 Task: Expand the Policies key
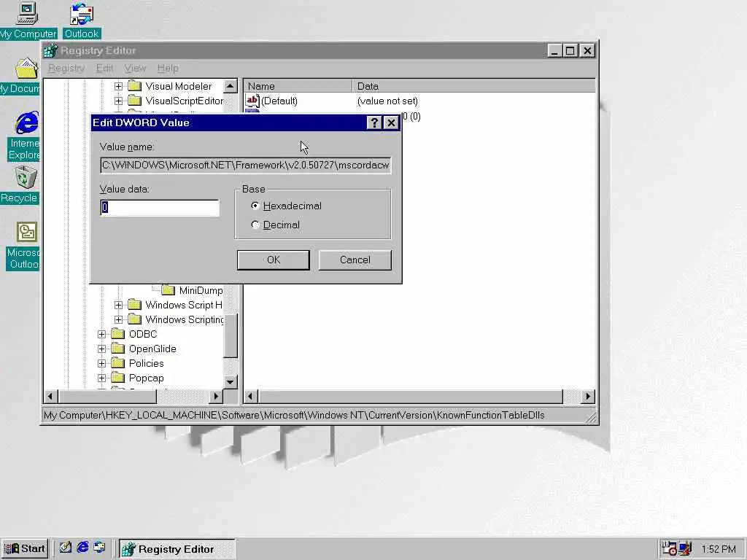101,363
